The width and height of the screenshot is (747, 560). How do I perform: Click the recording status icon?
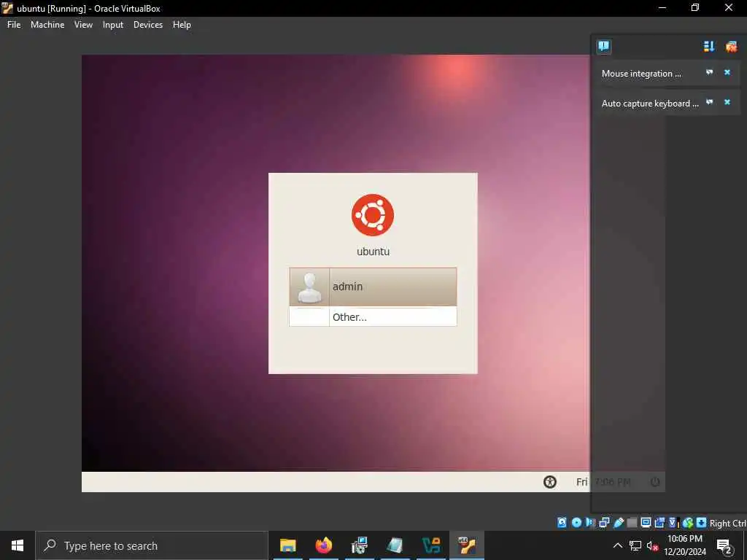pyautogui.click(x=659, y=523)
